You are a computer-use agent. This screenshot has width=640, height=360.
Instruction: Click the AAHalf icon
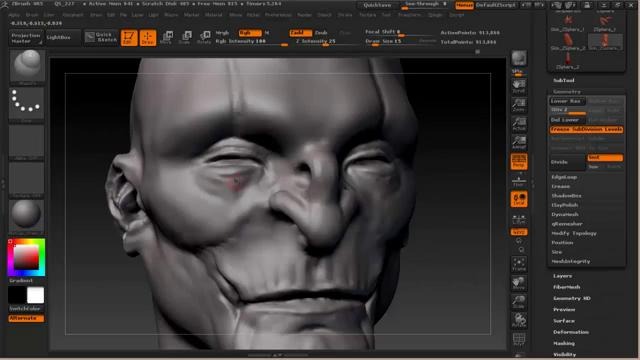pyautogui.click(x=519, y=142)
